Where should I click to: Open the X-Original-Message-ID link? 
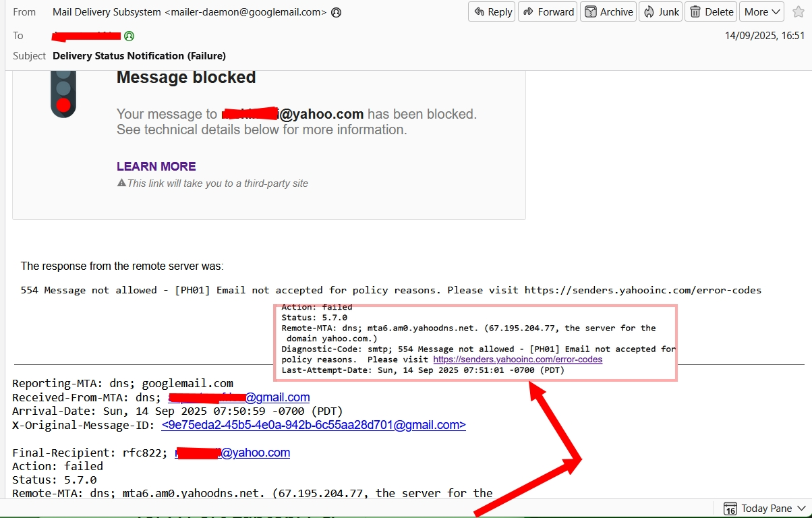(x=314, y=425)
